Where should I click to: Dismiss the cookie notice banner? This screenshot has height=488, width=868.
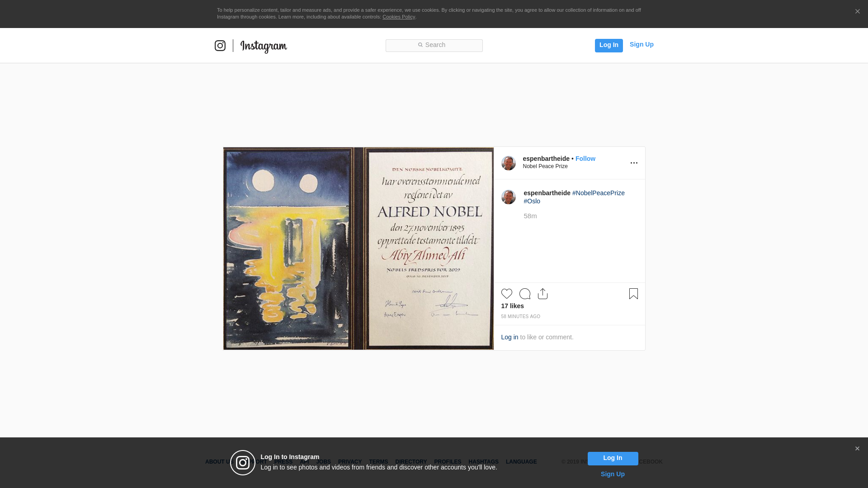[857, 11]
